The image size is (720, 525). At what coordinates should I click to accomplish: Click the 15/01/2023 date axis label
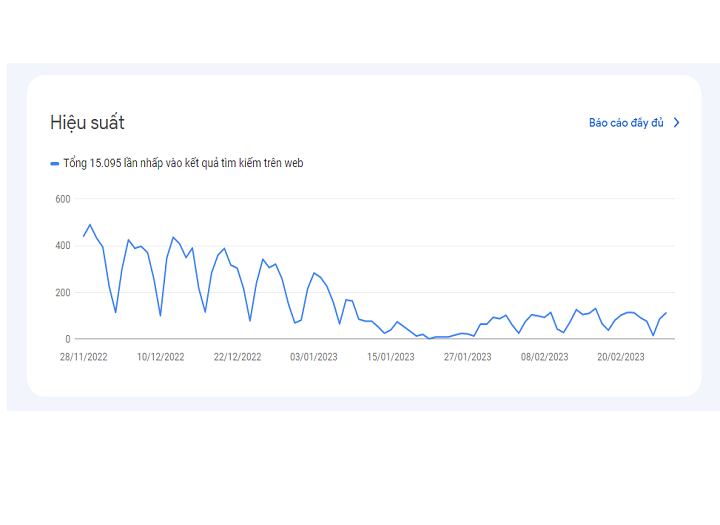pyautogui.click(x=391, y=356)
